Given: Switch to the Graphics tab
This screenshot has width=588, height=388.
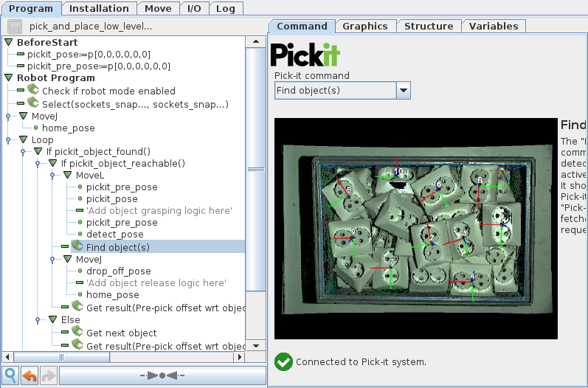Looking at the screenshot, I should point(365,27).
